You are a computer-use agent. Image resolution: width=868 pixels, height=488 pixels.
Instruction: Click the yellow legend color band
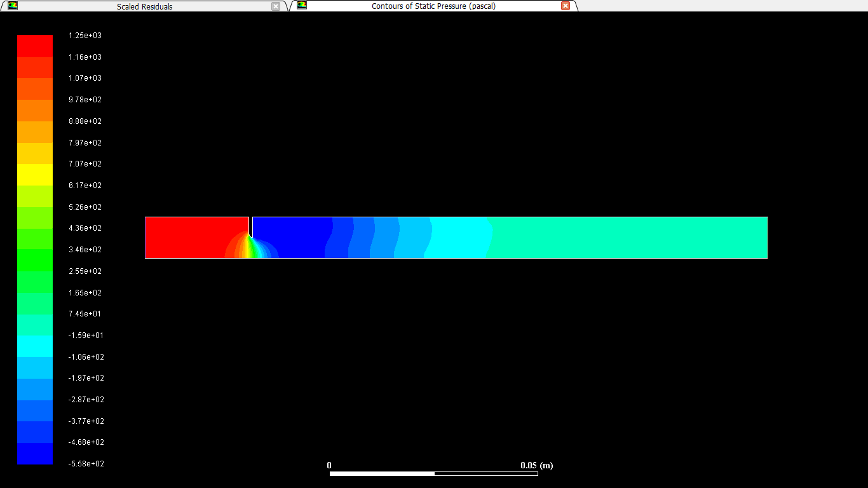[35, 175]
